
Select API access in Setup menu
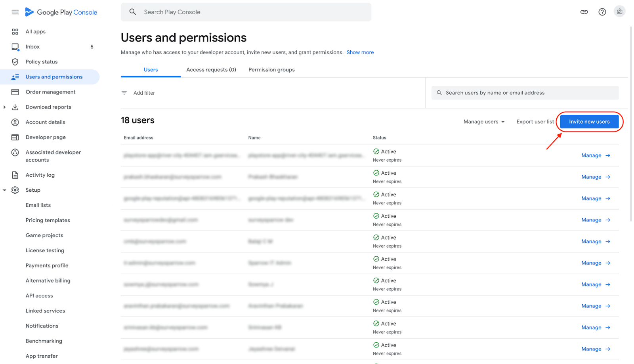[x=39, y=296]
